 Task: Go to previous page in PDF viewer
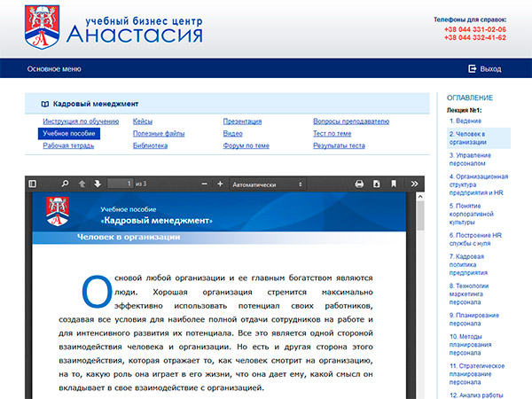(x=82, y=184)
